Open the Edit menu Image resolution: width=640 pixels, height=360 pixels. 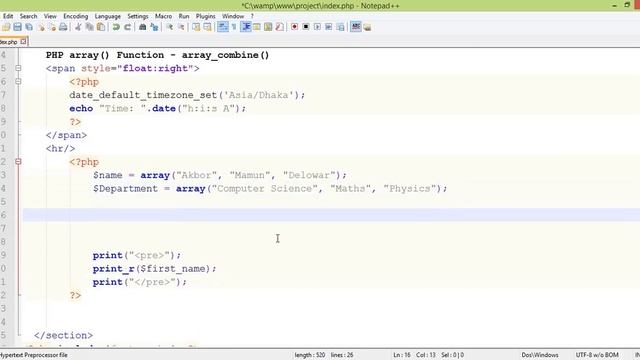[8, 16]
